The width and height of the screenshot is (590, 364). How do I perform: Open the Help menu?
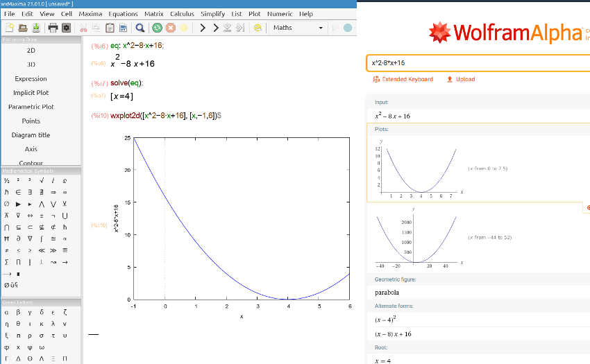[x=306, y=14]
